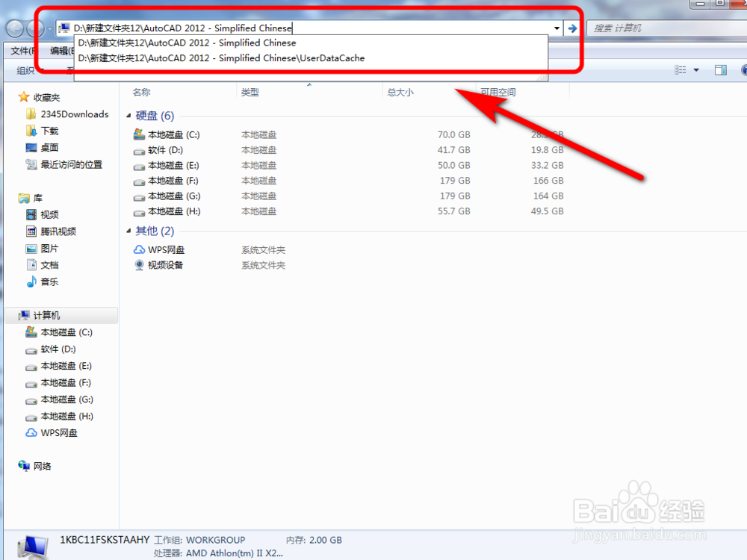Open the 编辑 menu

(x=61, y=51)
